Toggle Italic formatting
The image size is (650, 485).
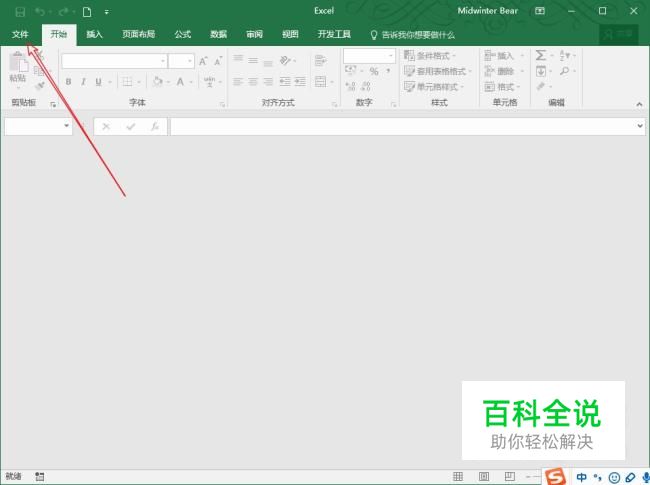[83, 82]
